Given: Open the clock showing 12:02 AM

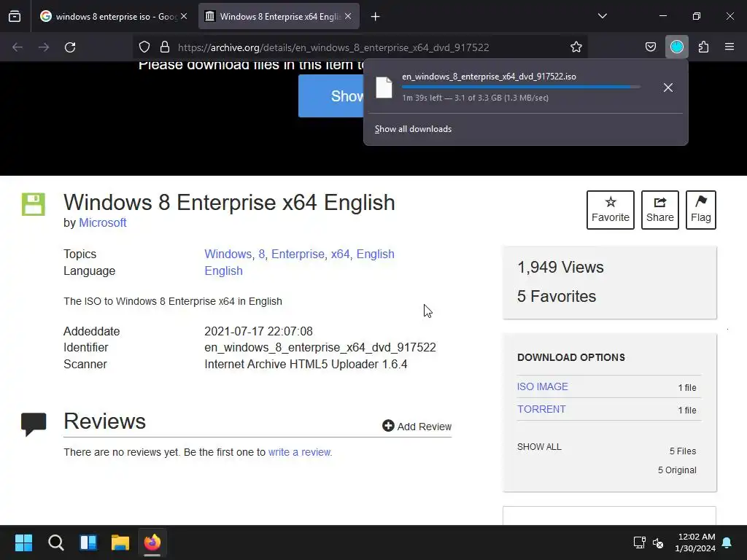Looking at the screenshot, I should tap(695, 542).
